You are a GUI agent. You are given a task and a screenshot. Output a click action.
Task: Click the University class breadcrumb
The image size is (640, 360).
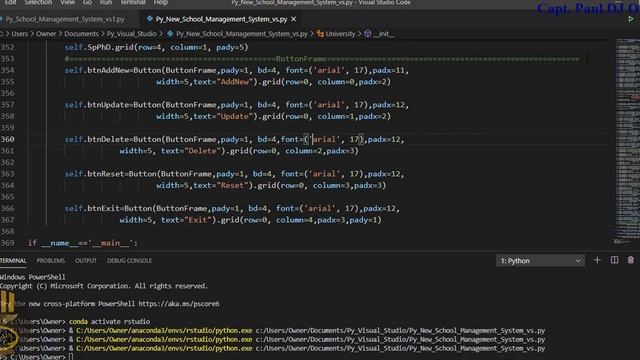coord(340,34)
